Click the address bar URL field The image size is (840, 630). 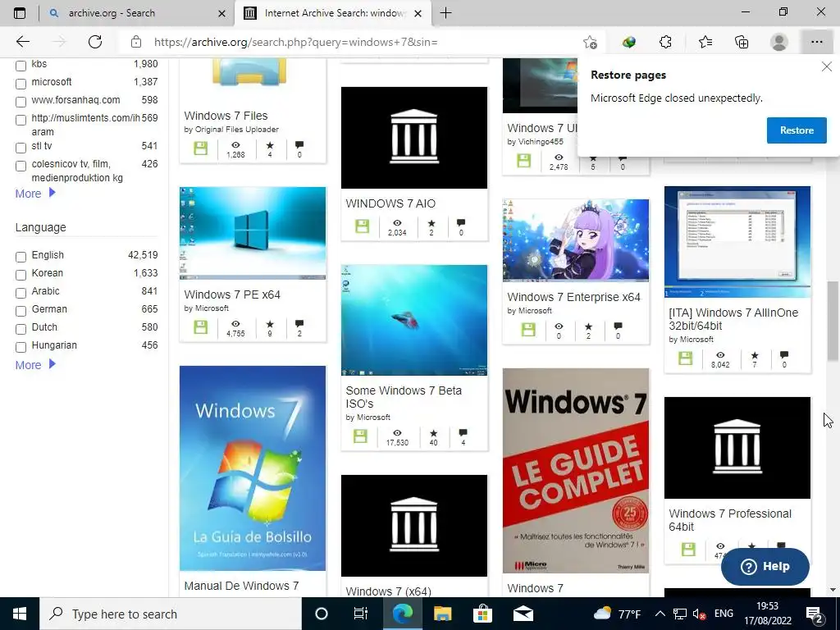tap(359, 42)
